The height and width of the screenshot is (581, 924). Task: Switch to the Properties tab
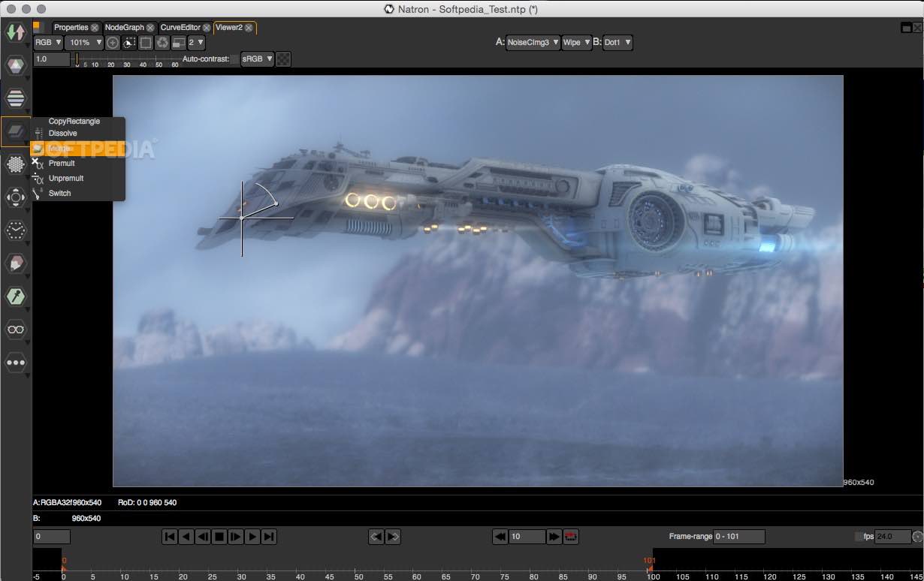71,28
